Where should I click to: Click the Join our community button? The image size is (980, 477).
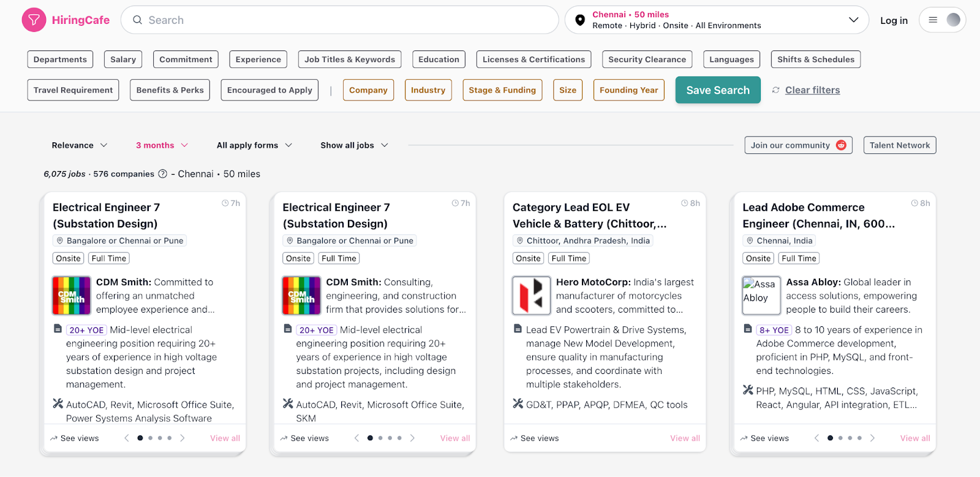click(x=798, y=145)
